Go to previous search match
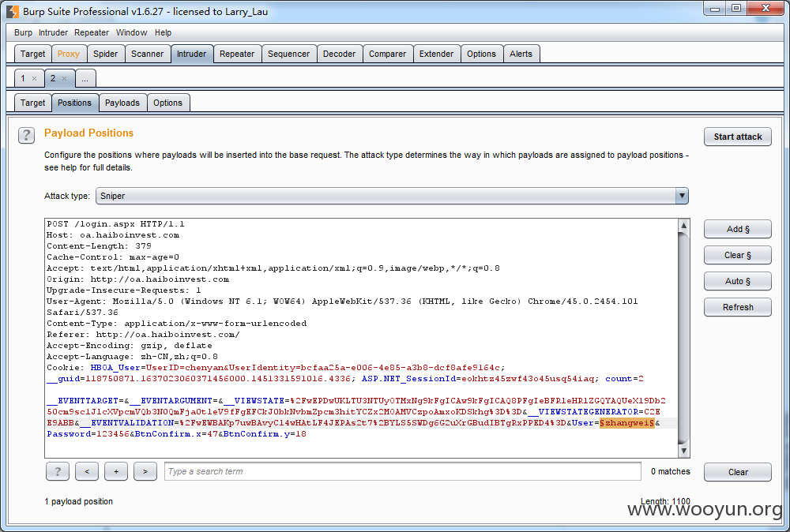 click(87, 471)
